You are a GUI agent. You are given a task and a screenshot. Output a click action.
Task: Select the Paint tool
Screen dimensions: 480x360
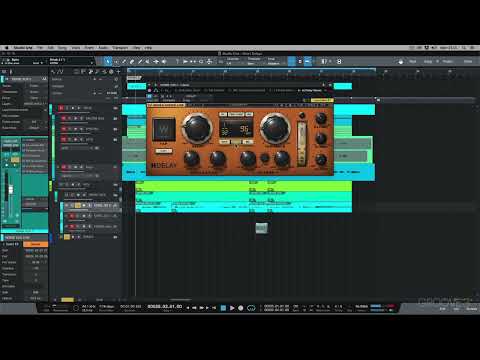[140, 61]
